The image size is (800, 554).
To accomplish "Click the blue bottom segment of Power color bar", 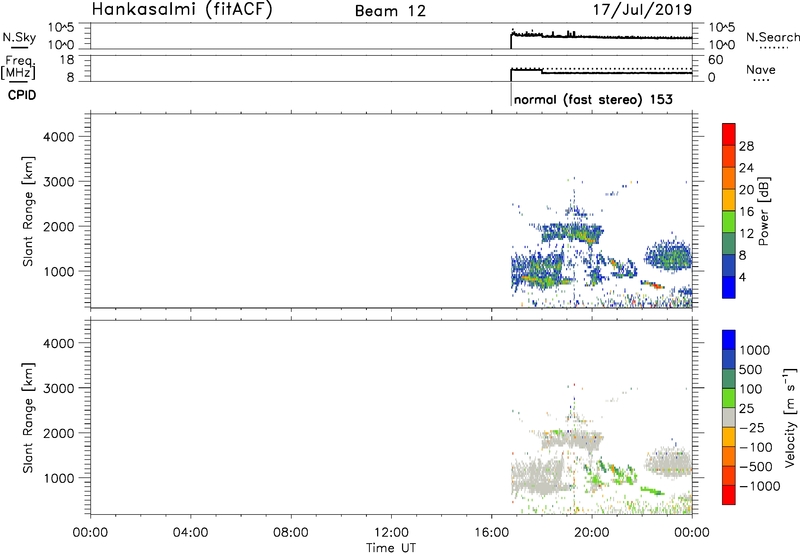I will tap(729, 287).
